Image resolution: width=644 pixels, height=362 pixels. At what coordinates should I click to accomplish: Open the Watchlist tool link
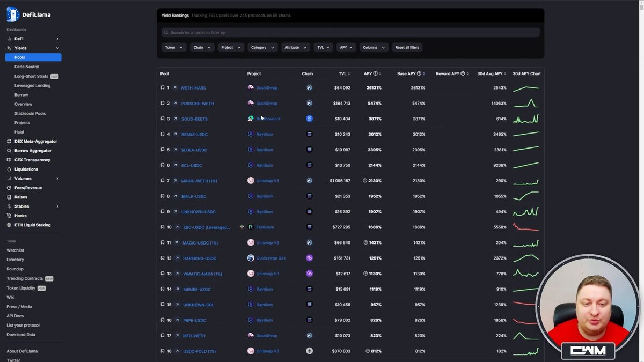point(16,250)
